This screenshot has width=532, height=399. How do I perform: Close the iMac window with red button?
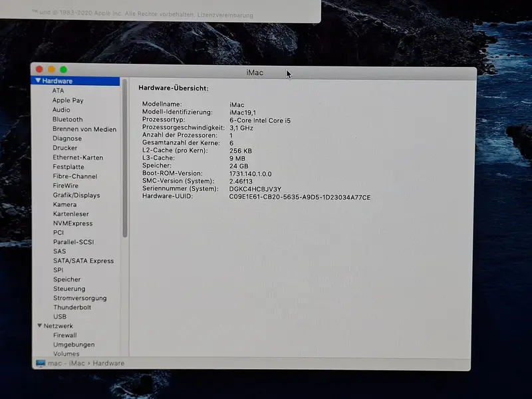[39, 69]
